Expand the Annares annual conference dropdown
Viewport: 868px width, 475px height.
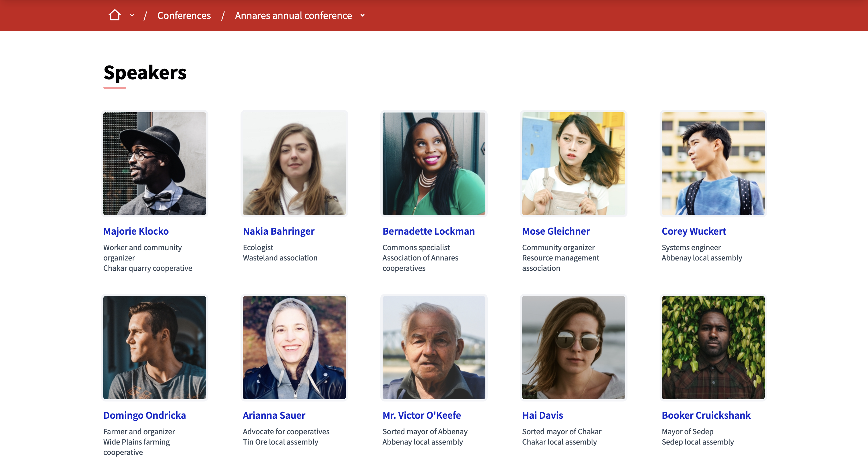coord(363,16)
